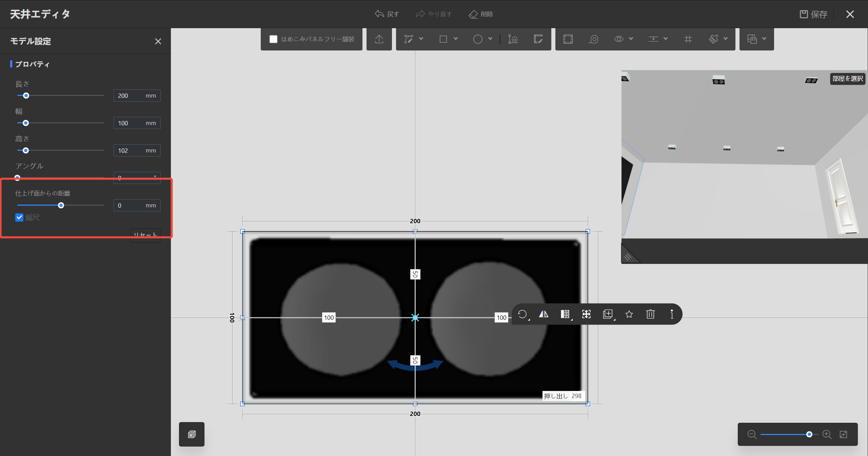Click the zoom out magnifier icon
Viewport: 868px width, 456px height.
pyautogui.click(x=752, y=434)
